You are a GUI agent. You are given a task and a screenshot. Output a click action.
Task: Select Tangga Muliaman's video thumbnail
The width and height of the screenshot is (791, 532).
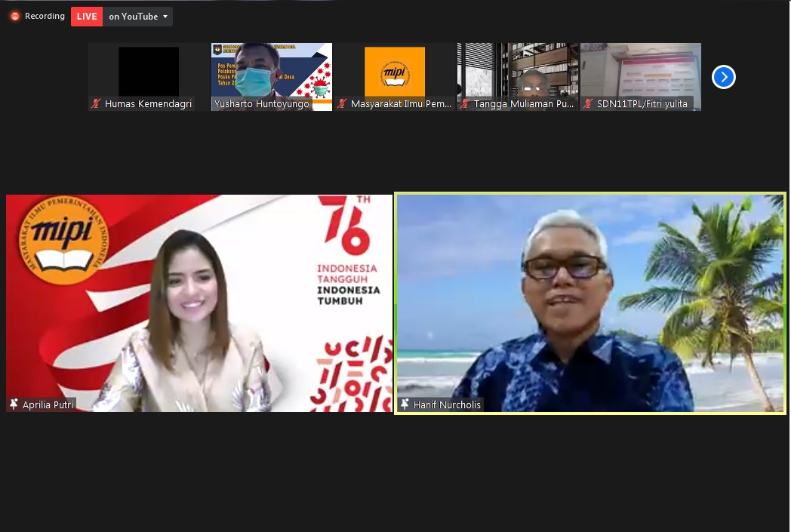(518, 72)
